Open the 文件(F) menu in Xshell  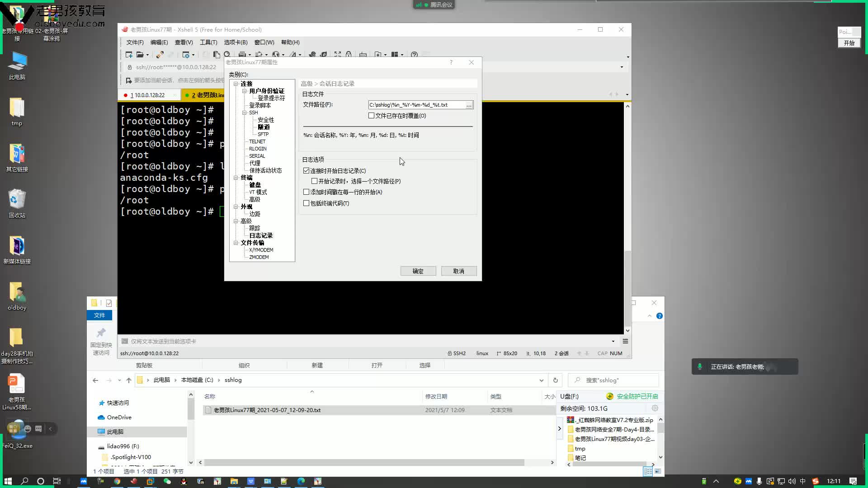[x=135, y=42]
